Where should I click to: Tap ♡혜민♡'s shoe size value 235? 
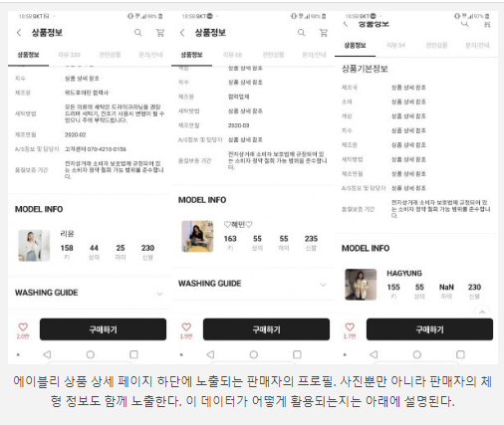tap(311, 239)
